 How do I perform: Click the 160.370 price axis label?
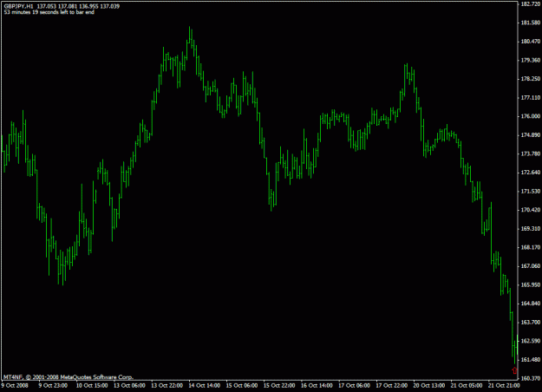530,378
